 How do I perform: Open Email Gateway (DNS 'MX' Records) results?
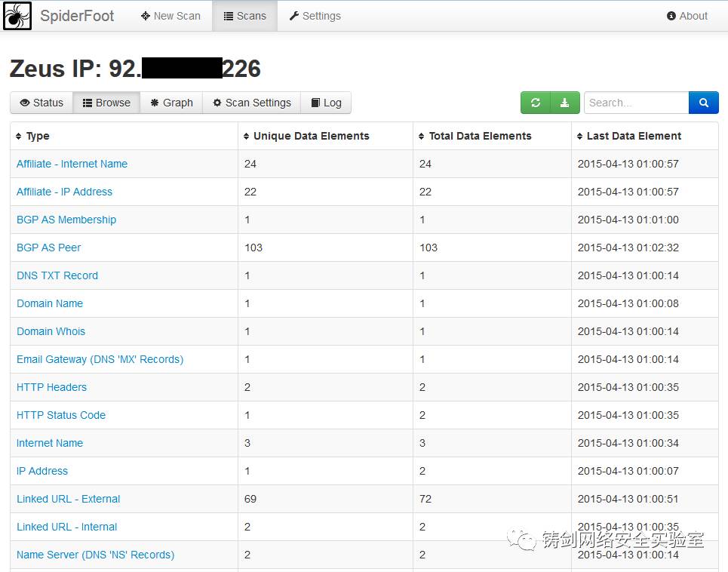point(100,359)
